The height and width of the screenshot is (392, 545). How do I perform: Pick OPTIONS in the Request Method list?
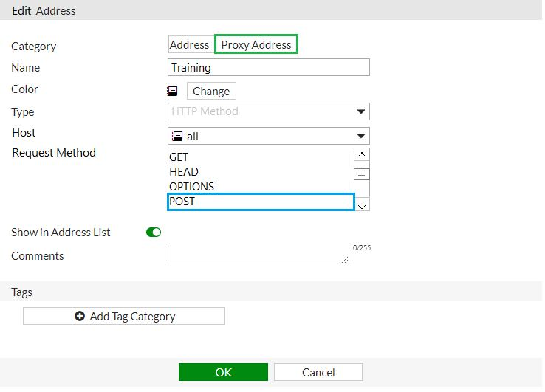pyautogui.click(x=192, y=187)
